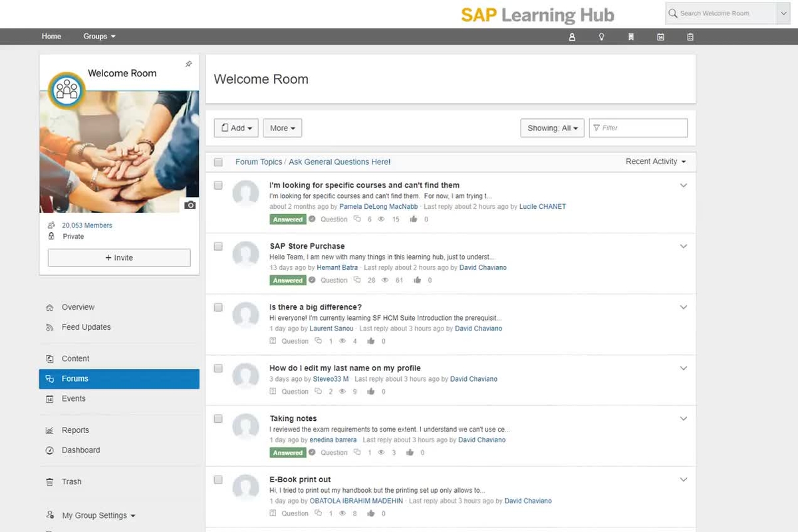Click the Welcome Room group avatar icon
Screen dimensions: 798x532
pyautogui.click(x=66, y=90)
